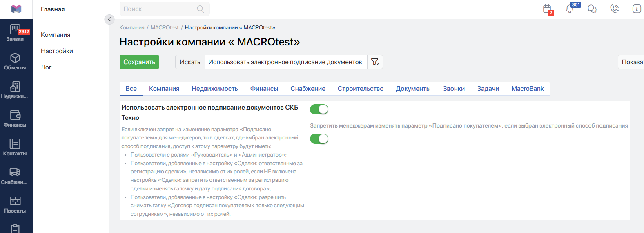Click the Показать button at right edge
This screenshot has height=233, width=644.
(x=631, y=62)
